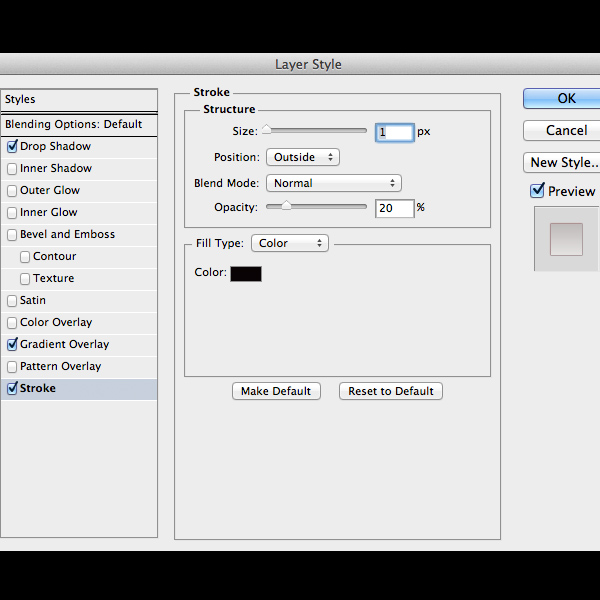The width and height of the screenshot is (600, 600).
Task: Open the Color Overlay settings row
Action: click(79, 323)
